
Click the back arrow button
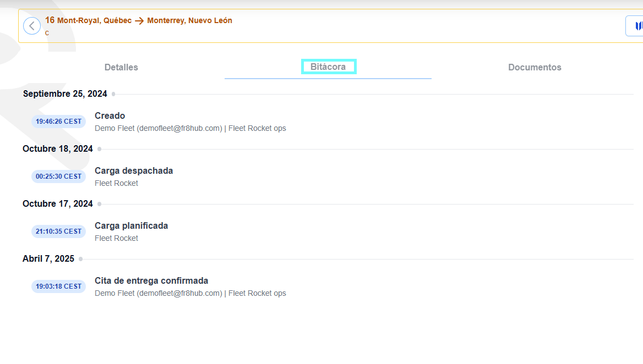32,26
